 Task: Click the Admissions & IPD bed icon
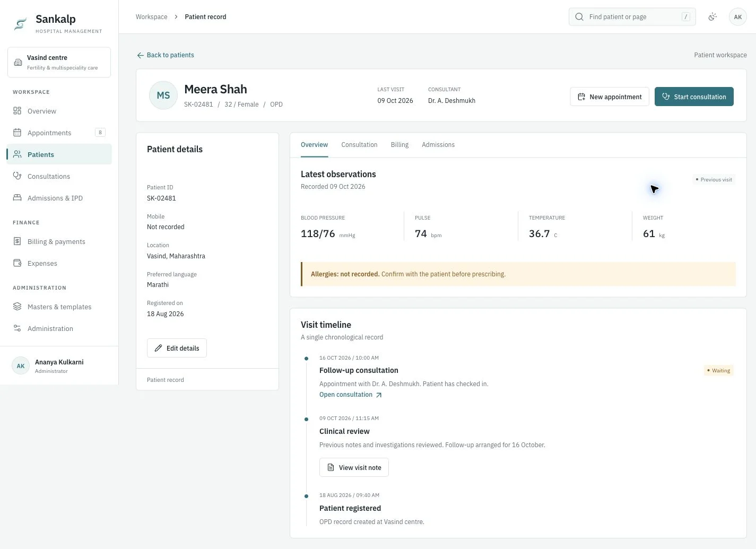pos(18,198)
